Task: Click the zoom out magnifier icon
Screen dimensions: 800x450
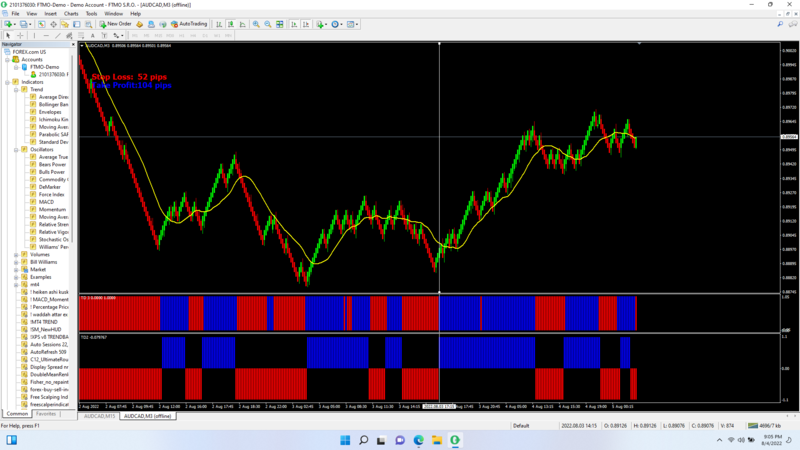Action: click(267, 24)
